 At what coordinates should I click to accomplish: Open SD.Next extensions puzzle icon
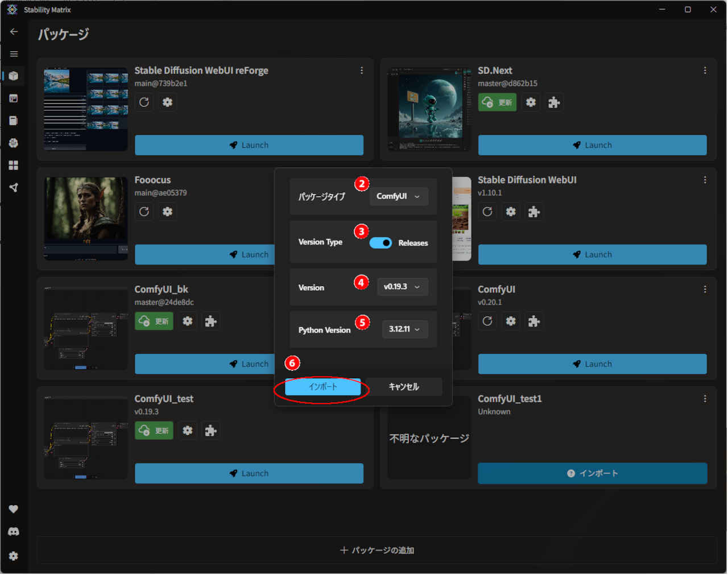point(554,102)
